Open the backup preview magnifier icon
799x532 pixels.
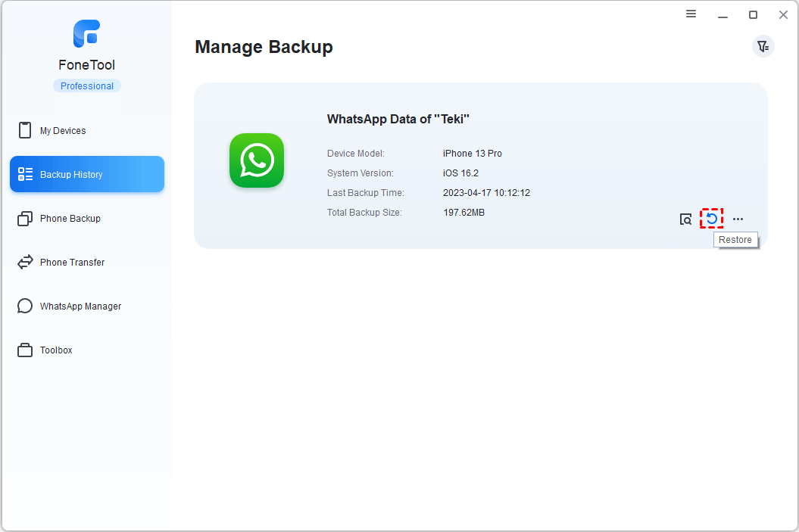pyautogui.click(x=685, y=218)
